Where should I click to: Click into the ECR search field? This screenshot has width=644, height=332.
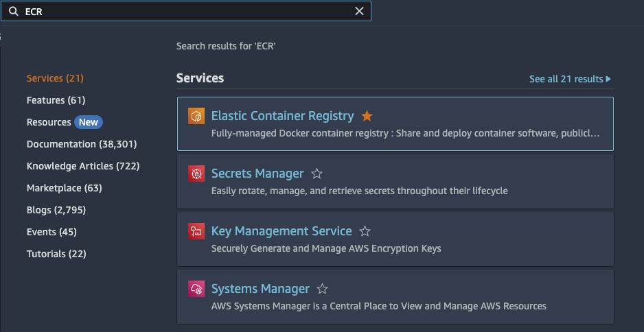pos(185,12)
